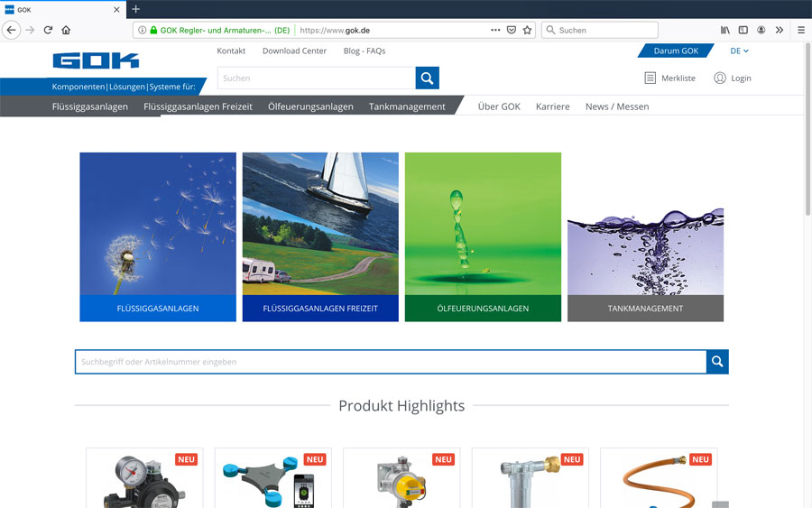Click the Merkliste list icon
812x508 pixels.
[650, 79]
